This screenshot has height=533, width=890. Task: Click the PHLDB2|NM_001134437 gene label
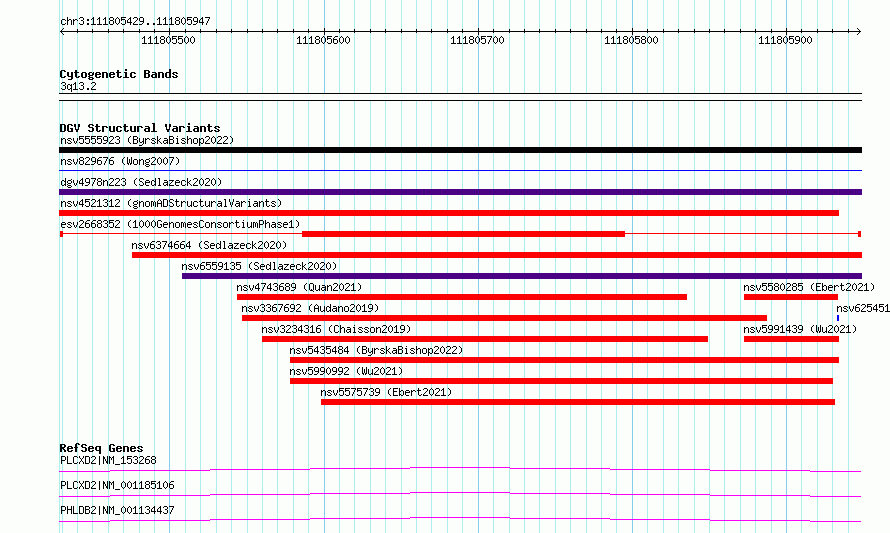(x=117, y=510)
